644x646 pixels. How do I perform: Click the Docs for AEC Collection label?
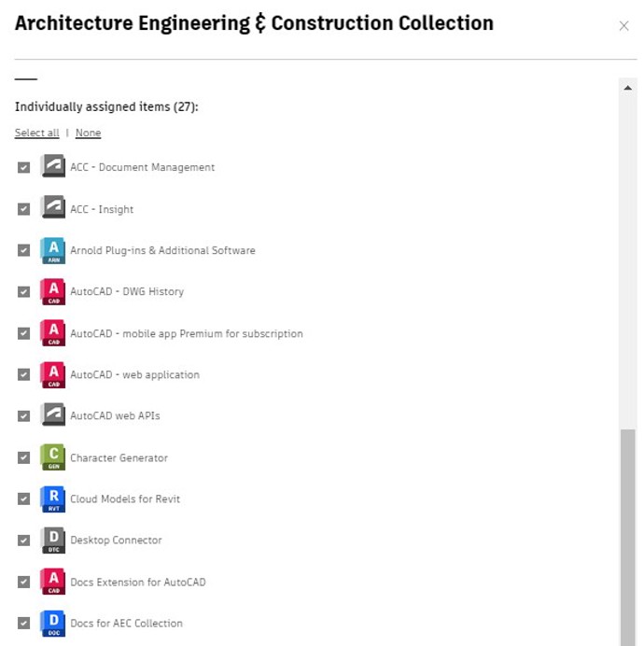pos(127,624)
